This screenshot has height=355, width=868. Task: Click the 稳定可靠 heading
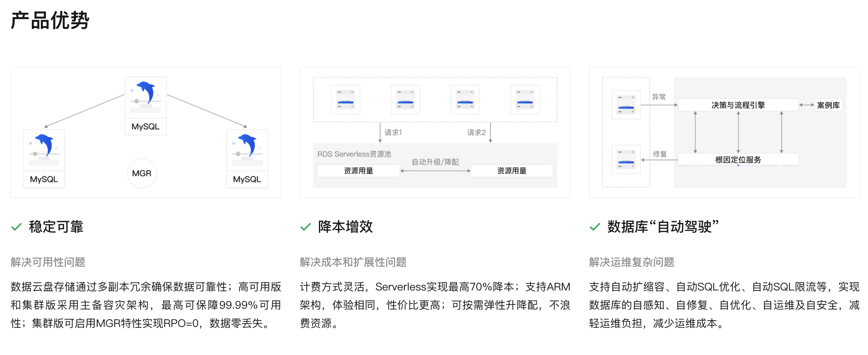pyautogui.click(x=56, y=227)
